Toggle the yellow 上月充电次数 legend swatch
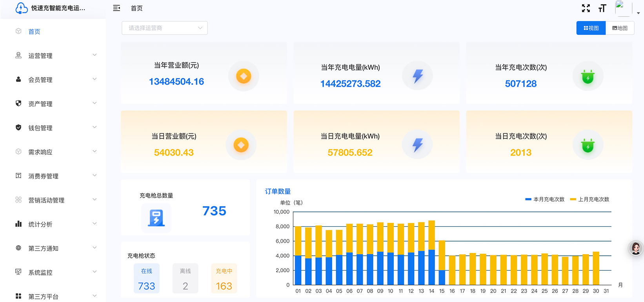The width and height of the screenshot is (644, 302). (573, 199)
